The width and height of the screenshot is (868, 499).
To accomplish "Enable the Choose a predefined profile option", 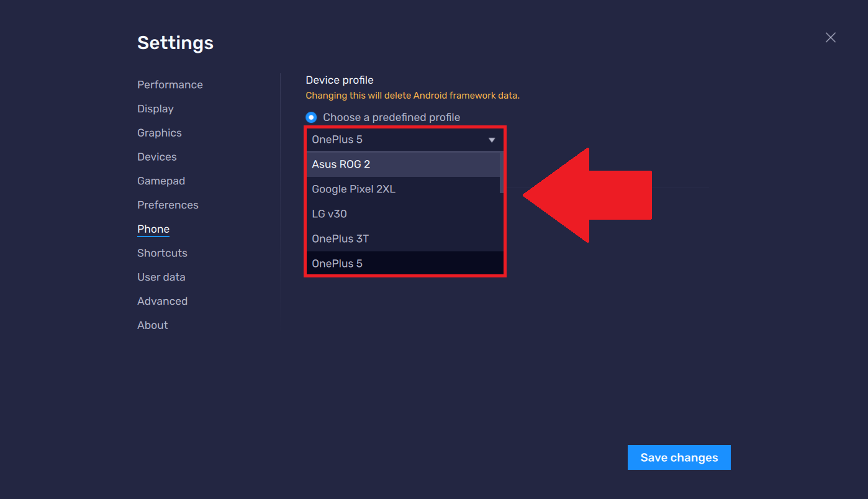I will pyautogui.click(x=310, y=117).
